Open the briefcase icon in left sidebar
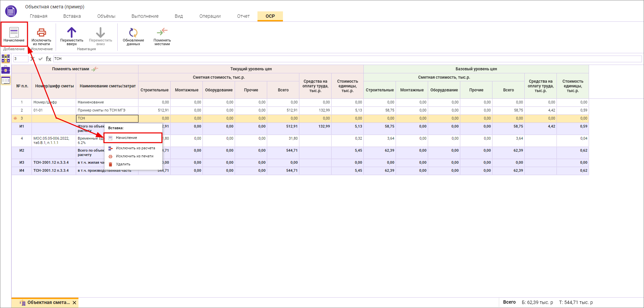 (x=6, y=70)
